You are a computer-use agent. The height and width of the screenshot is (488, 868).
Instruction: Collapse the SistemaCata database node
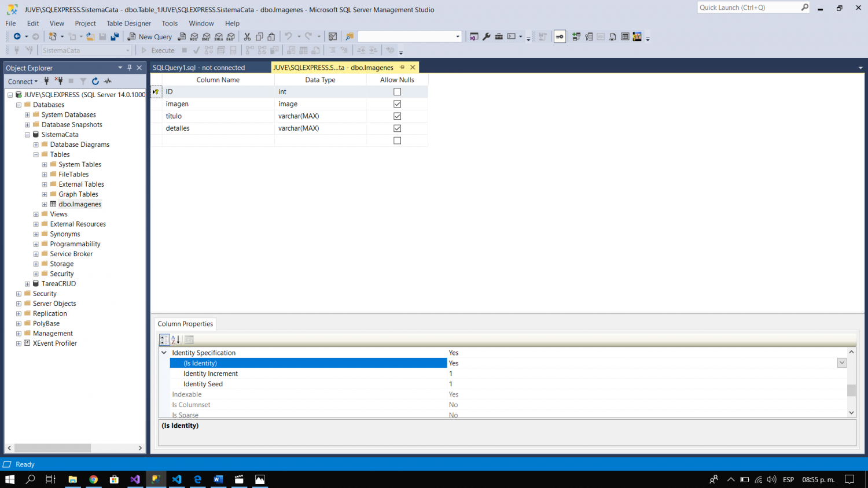(x=27, y=135)
